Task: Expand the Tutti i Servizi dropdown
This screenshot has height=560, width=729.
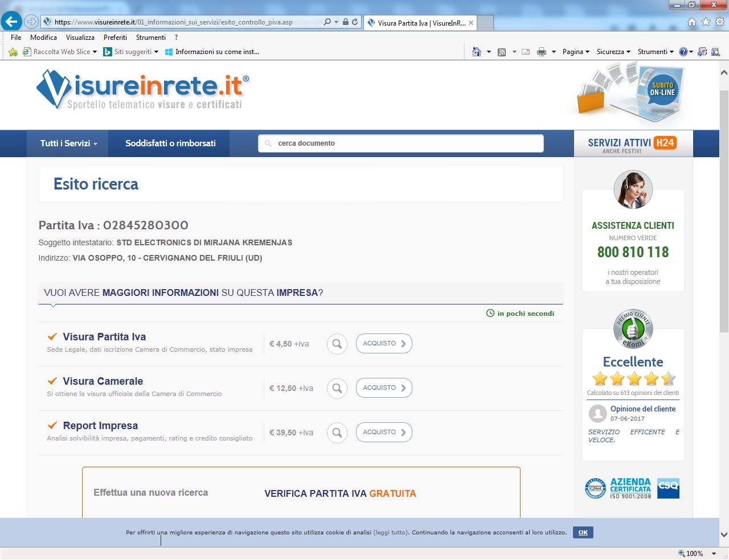Action: 68,143
